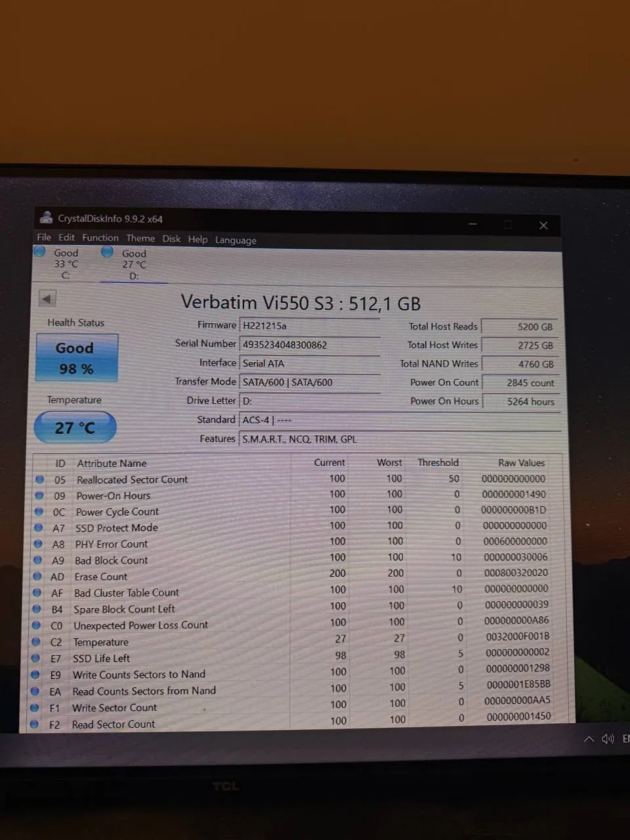
Task: Click the Transfer Mode field SATA/600
Action: [310, 382]
